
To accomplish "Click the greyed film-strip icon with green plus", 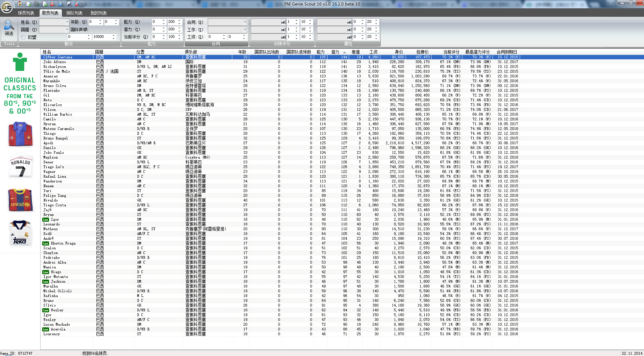I will [x=36, y=4].
